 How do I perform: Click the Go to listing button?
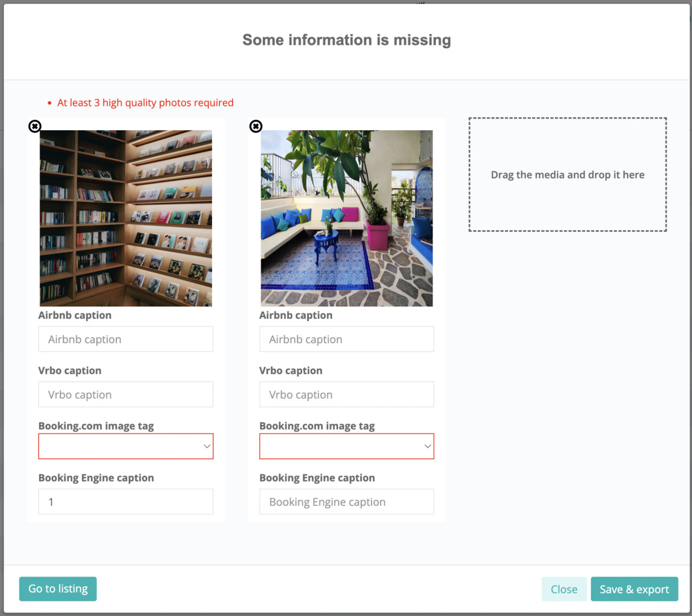pos(58,589)
